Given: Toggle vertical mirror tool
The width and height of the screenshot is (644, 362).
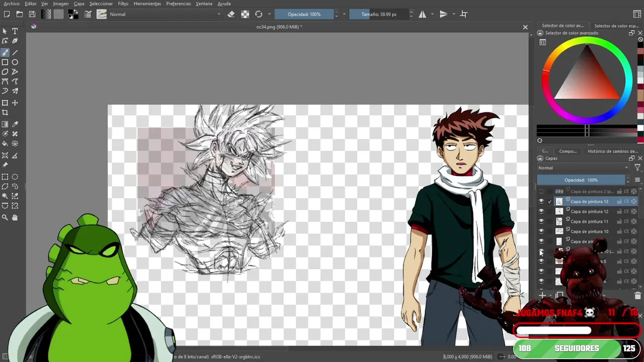Looking at the screenshot, I should pyautogui.click(x=443, y=14).
